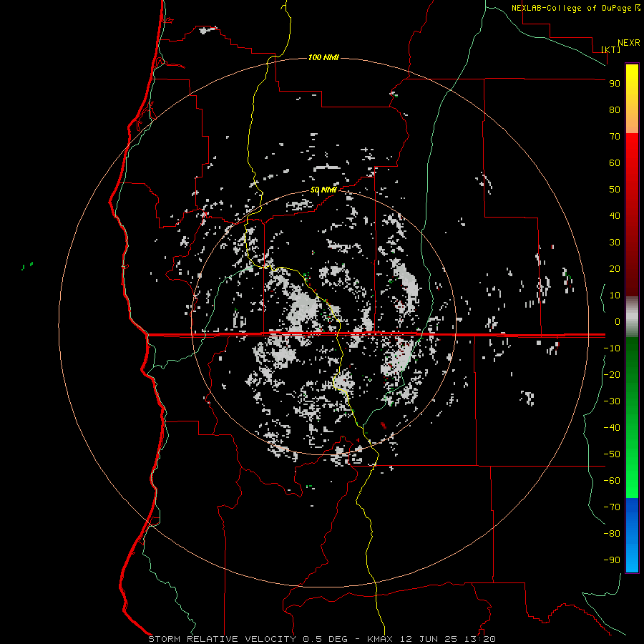Click the "-30" value on the velocity scale
The image size is (644, 644).
tap(612, 401)
